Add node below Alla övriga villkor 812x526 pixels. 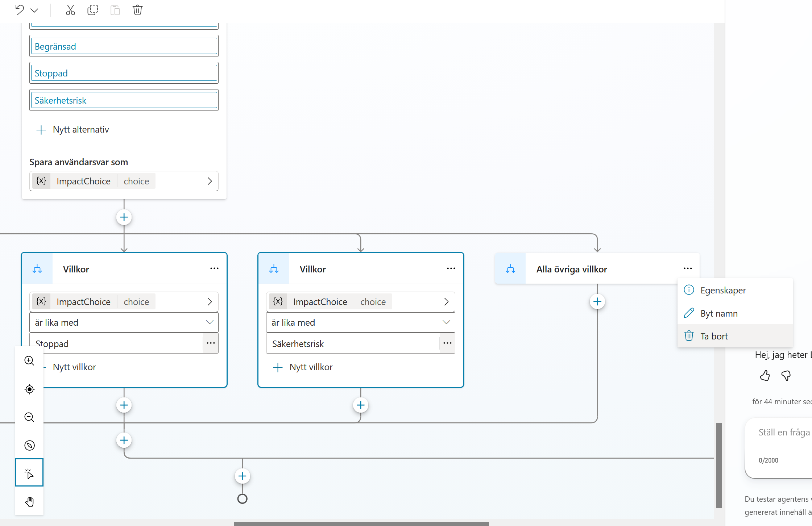pos(597,302)
